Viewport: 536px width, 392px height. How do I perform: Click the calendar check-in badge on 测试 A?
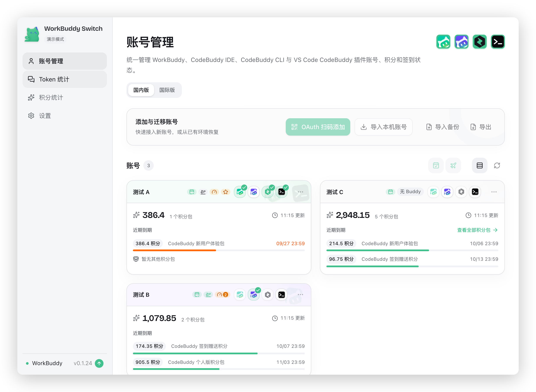pyautogui.click(x=192, y=192)
